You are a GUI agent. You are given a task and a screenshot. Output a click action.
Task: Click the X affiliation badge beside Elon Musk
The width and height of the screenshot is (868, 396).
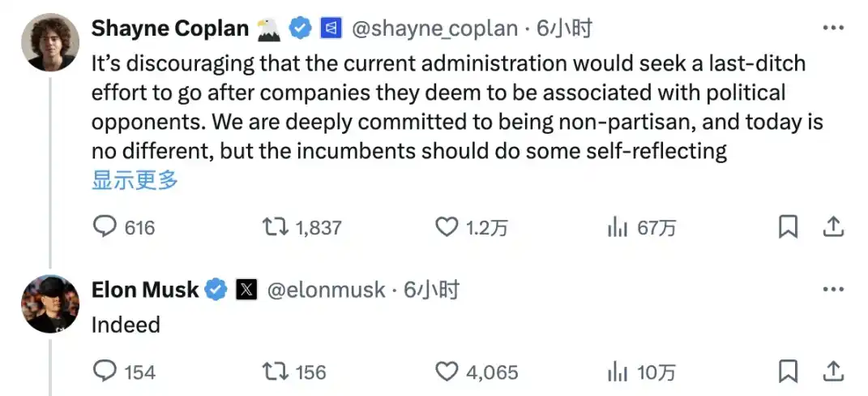[246, 290]
